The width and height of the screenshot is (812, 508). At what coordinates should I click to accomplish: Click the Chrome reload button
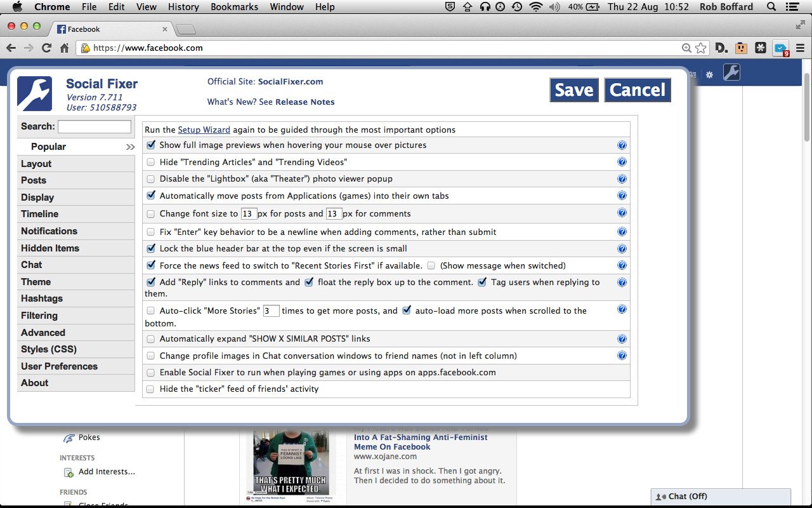46,48
